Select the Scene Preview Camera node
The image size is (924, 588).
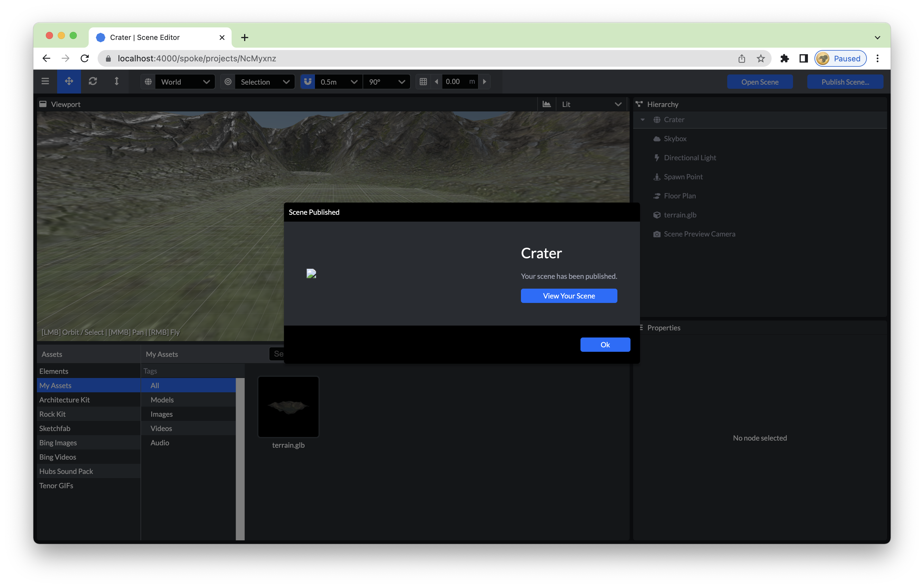(x=760, y=234)
